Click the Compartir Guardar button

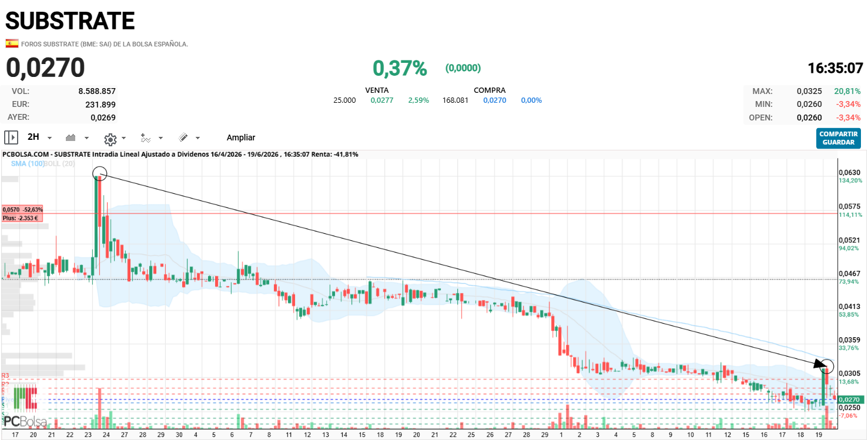tap(839, 138)
